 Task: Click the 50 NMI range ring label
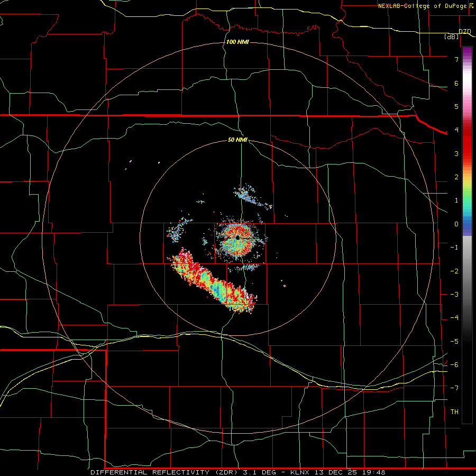(237, 140)
